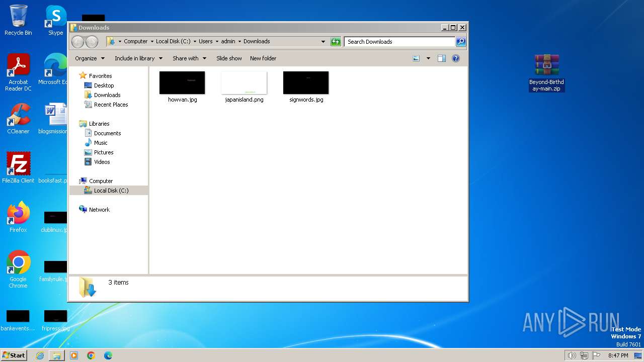Expand the views options dropdown arrow
The width and height of the screenshot is (644, 362).
pos(428,58)
